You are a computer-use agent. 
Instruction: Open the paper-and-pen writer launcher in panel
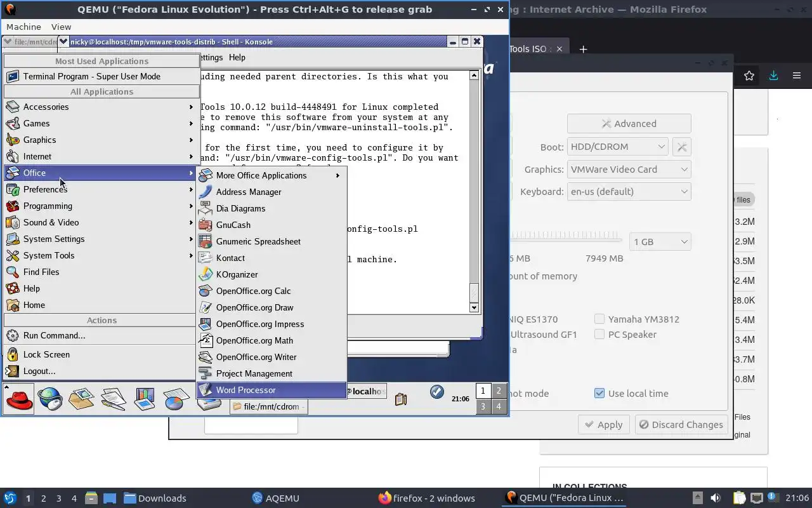[x=113, y=399]
